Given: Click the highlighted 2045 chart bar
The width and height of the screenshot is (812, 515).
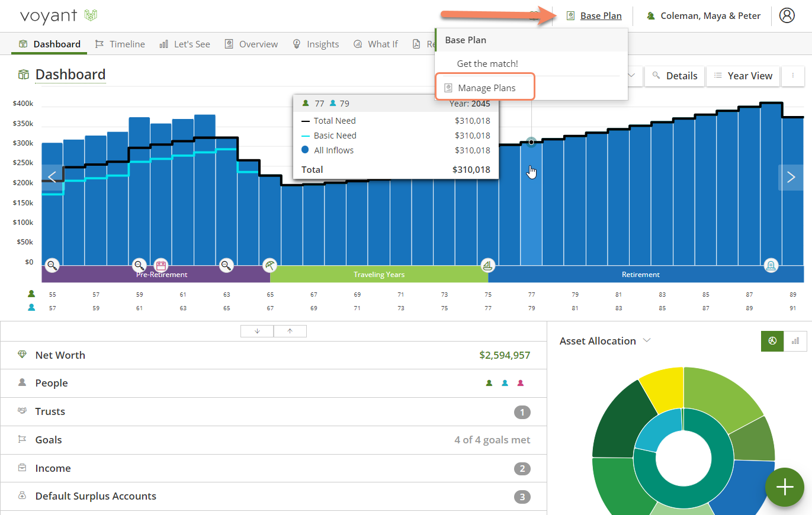Looking at the screenshot, I should (x=531, y=204).
